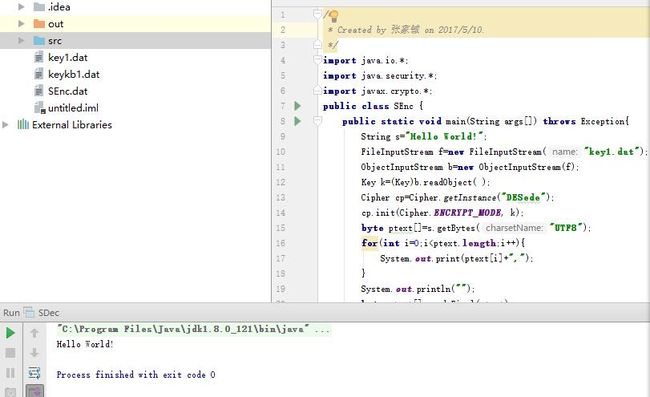This screenshot has height=397, width=650.
Task: Expand the out folder arrow
Action: coord(21,24)
